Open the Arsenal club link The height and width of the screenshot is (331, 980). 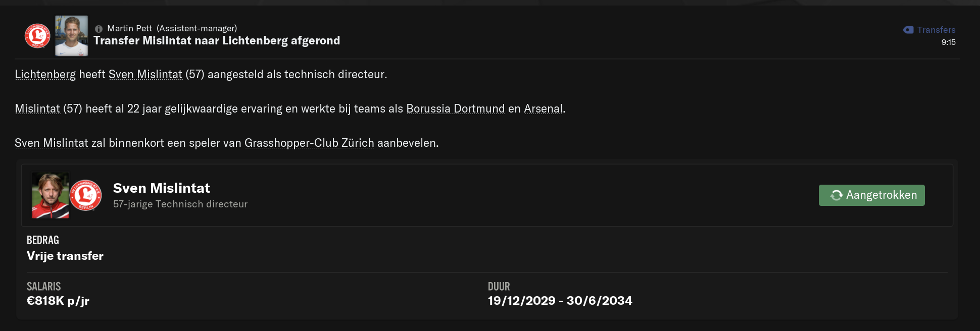coord(543,108)
